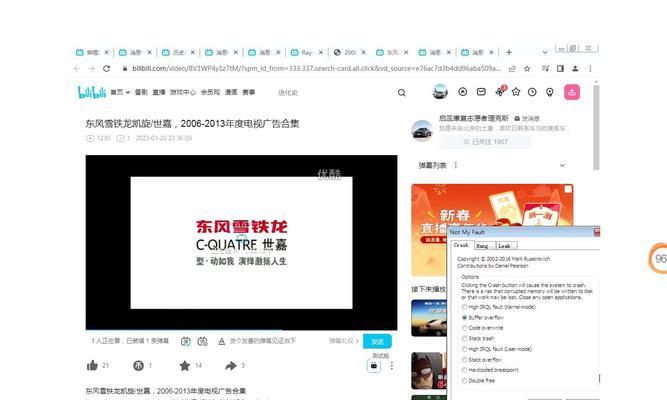Switch to the browser tab with globe icon
The image size is (667, 400).
[349, 52]
